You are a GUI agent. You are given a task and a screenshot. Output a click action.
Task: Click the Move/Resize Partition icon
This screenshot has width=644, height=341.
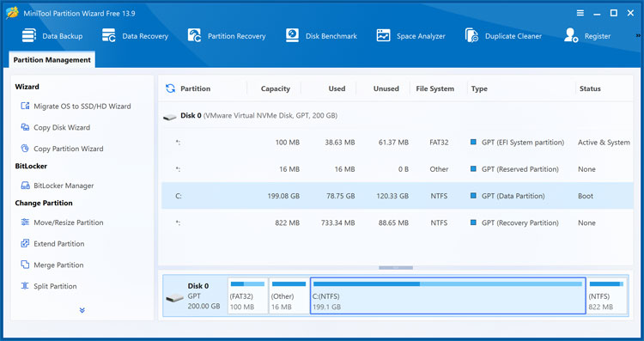25,222
